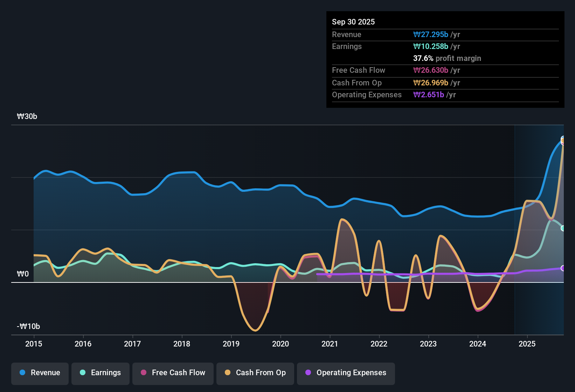Viewport: 575px width, 392px height.
Task: Toggle the Earnings series off
Action: (101, 373)
